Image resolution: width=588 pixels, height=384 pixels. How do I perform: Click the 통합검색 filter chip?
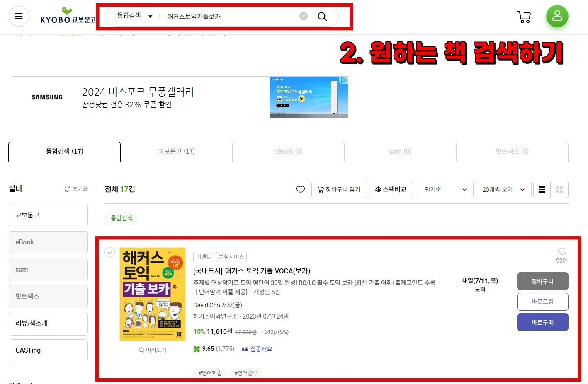click(121, 218)
